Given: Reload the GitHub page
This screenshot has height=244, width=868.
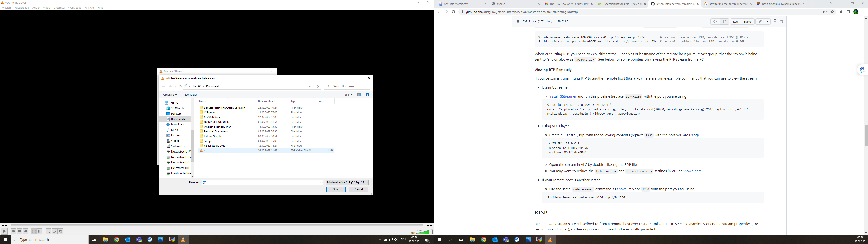Looking at the screenshot, I should coord(453,12).
